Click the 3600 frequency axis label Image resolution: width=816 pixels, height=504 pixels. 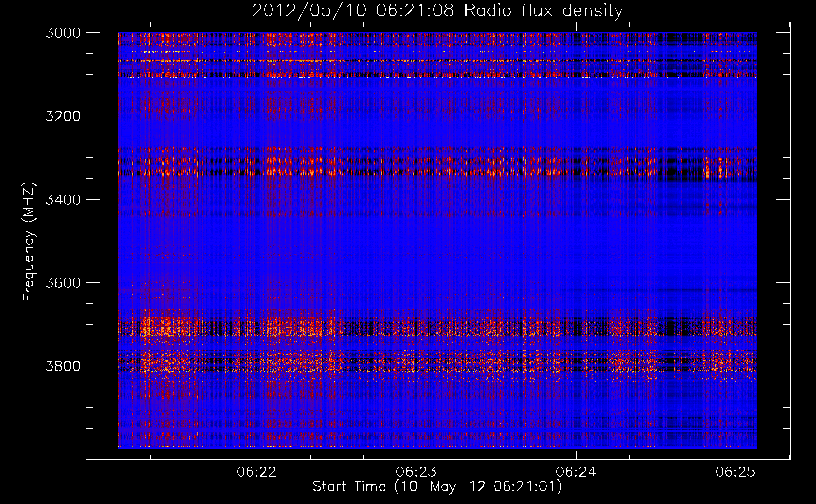[63, 283]
